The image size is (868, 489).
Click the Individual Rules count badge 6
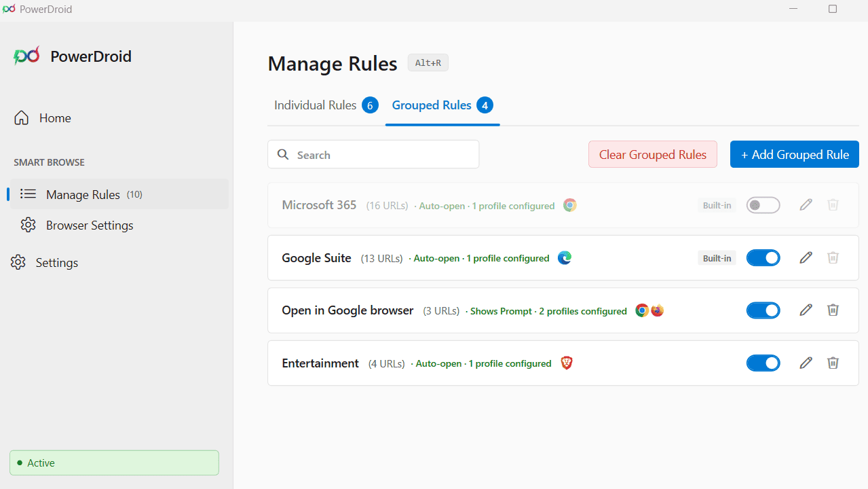click(x=370, y=105)
